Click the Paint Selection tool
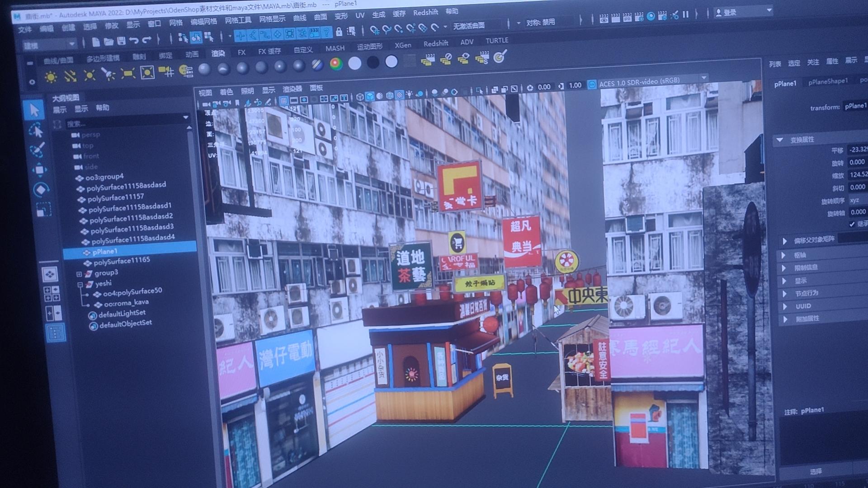The width and height of the screenshot is (868, 488). (x=37, y=150)
